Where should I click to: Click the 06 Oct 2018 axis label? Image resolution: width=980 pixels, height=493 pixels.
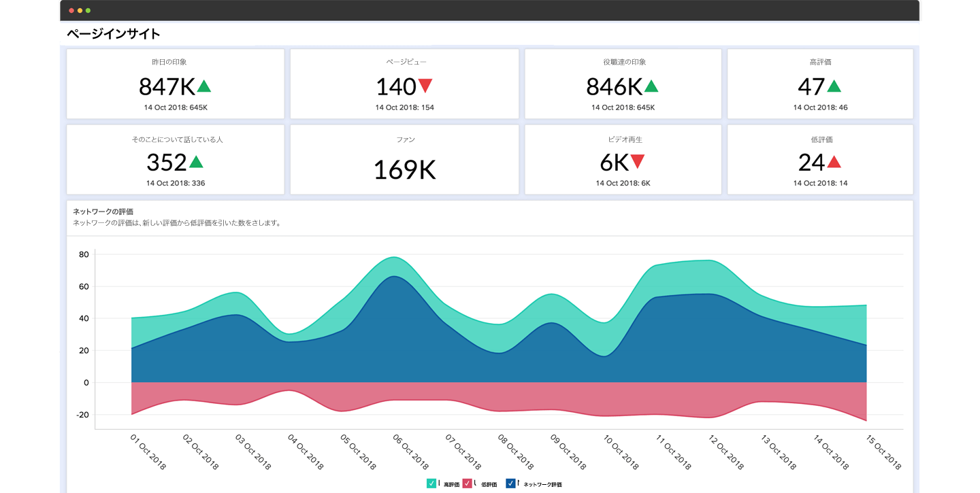[410, 452]
